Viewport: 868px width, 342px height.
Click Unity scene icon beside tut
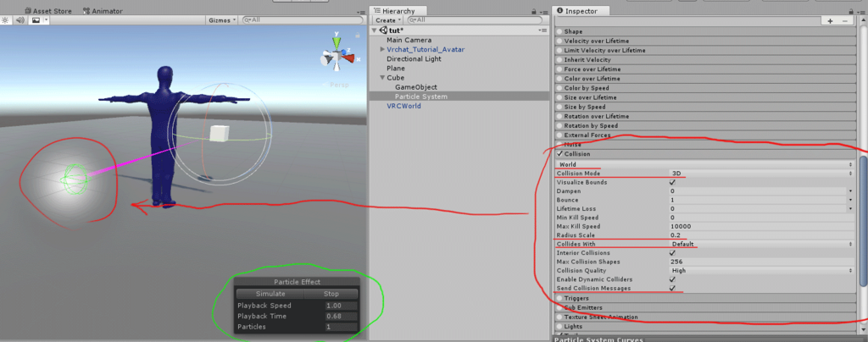click(384, 30)
